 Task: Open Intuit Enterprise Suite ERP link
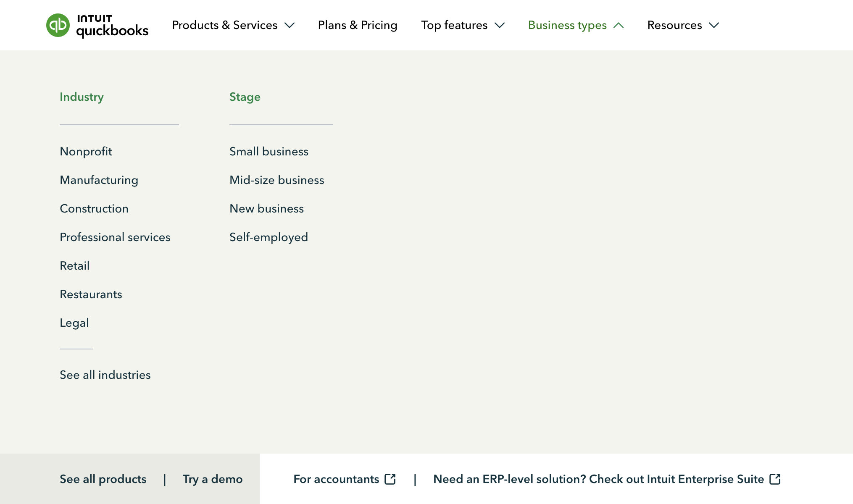click(599, 479)
